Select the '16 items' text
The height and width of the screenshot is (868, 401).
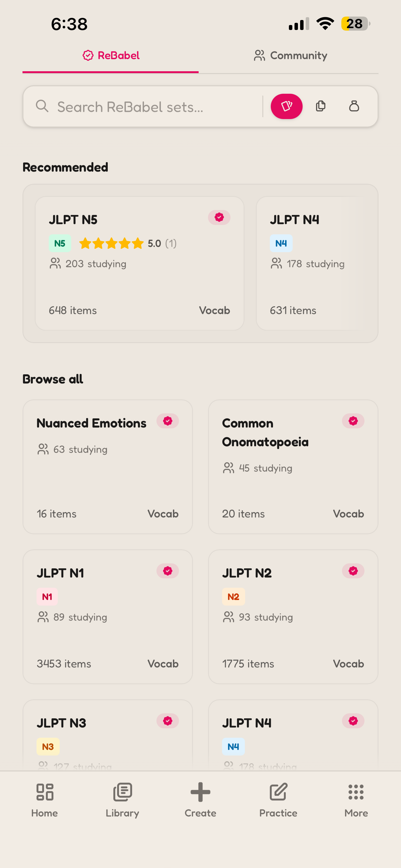(57, 514)
